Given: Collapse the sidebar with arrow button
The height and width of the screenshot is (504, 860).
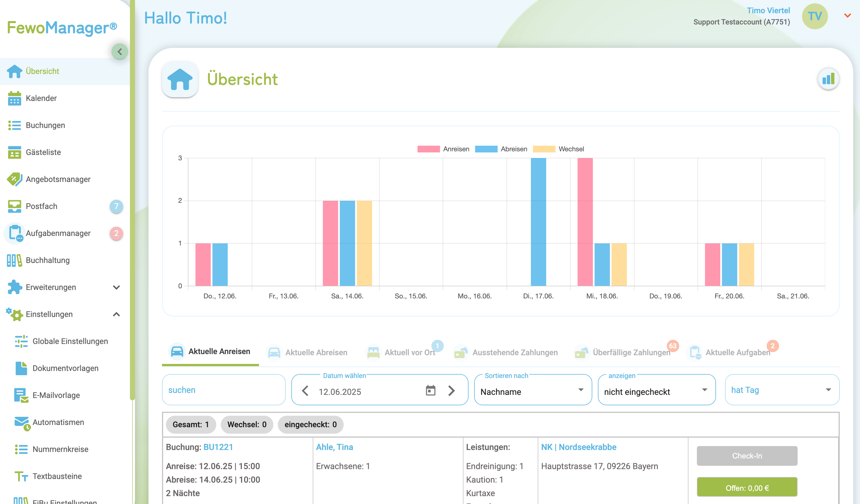Looking at the screenshot, I should pos(120,52).
